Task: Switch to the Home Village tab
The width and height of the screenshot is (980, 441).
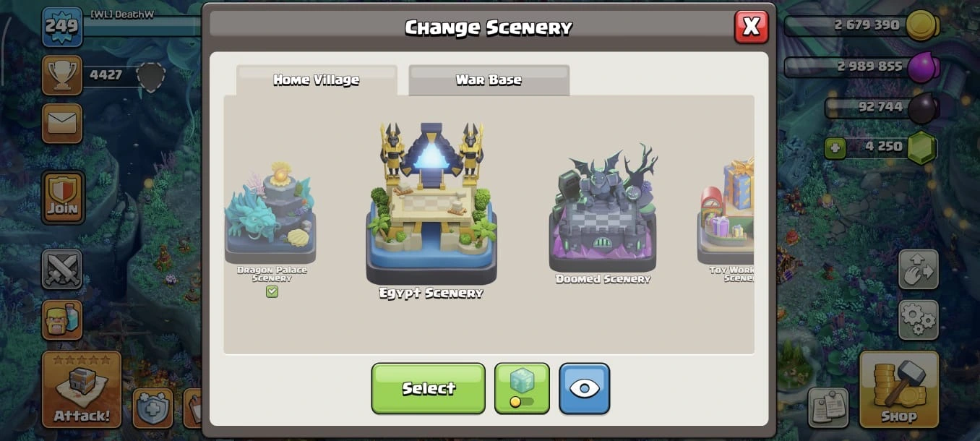Action: pyautogui.click(x=317, y=80)
